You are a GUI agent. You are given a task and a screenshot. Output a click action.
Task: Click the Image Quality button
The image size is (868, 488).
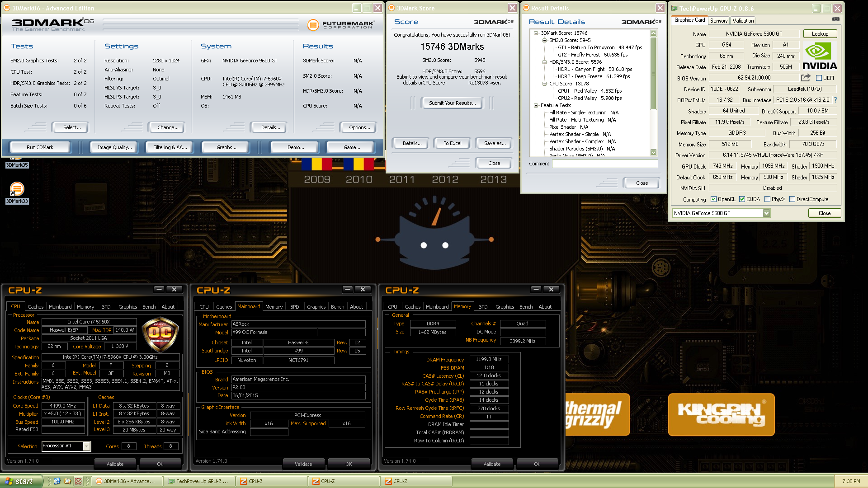[115, 147]
